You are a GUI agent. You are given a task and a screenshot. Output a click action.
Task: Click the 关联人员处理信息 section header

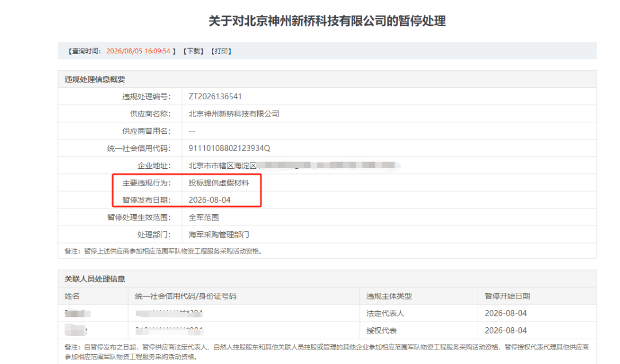click(x=95, y=279)
